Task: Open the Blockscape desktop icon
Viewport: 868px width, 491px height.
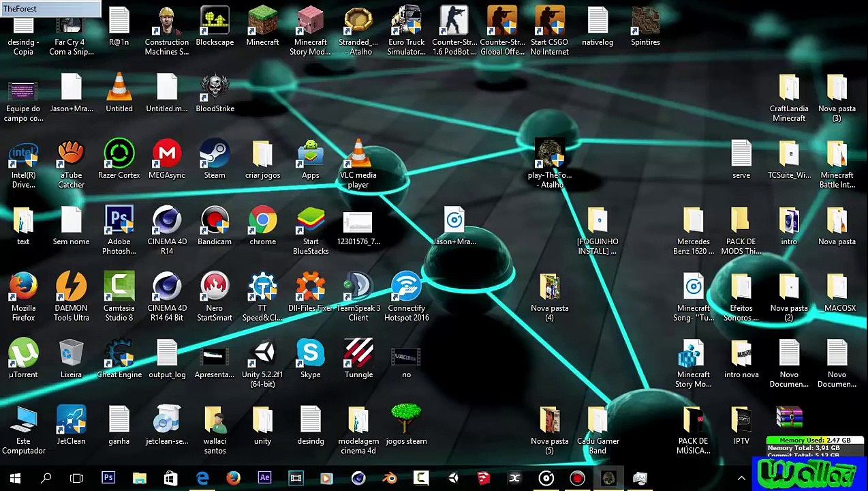Action: tap(215, 27)
